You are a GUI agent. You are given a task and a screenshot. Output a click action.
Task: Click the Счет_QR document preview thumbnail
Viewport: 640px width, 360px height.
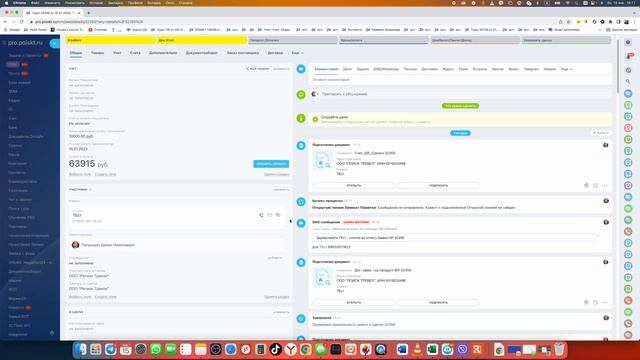coord(322,160)
